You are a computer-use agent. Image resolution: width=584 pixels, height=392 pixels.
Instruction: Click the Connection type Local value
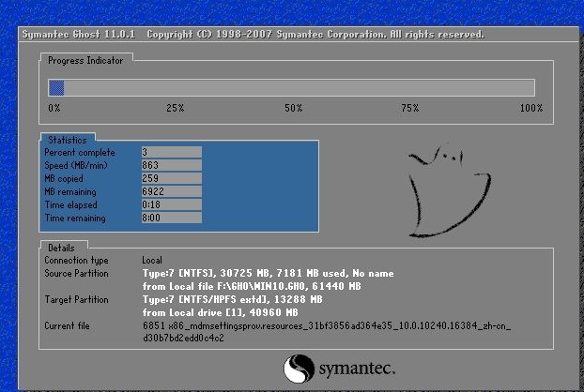pos(152,260)
